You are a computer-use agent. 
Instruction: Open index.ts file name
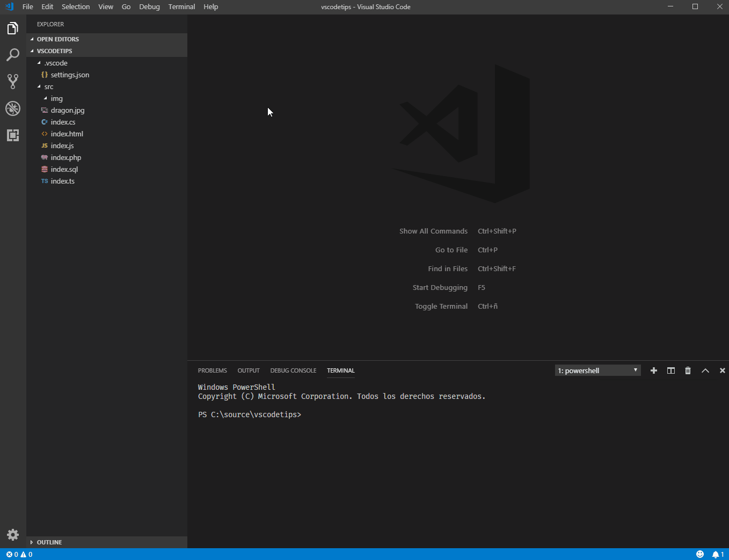click(x=63, y=181)
